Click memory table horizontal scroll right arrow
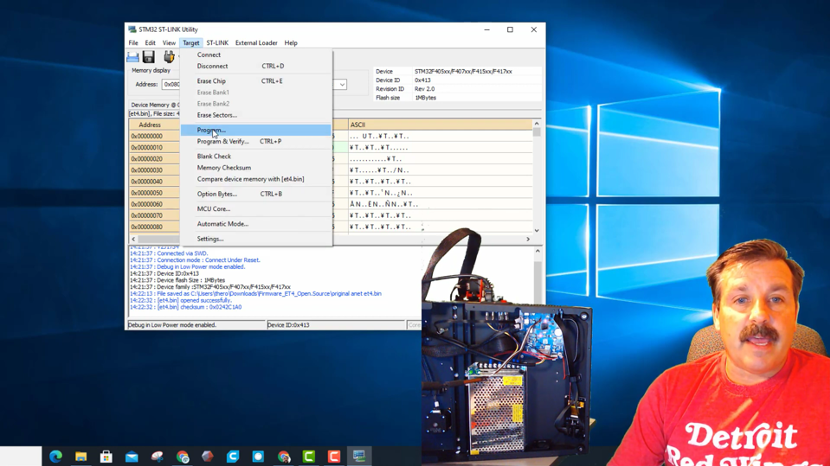Viewport: 830px width, 466px height. [x=528, y=239]
